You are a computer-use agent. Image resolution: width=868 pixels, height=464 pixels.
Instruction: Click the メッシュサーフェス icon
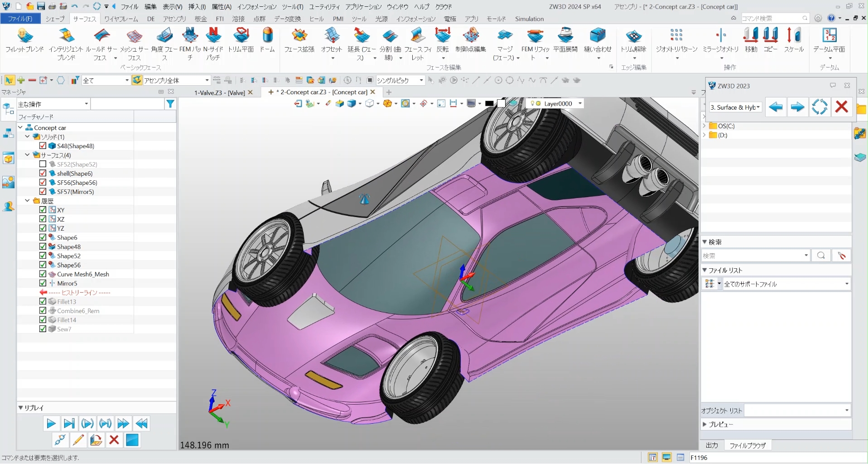point(134,44)
